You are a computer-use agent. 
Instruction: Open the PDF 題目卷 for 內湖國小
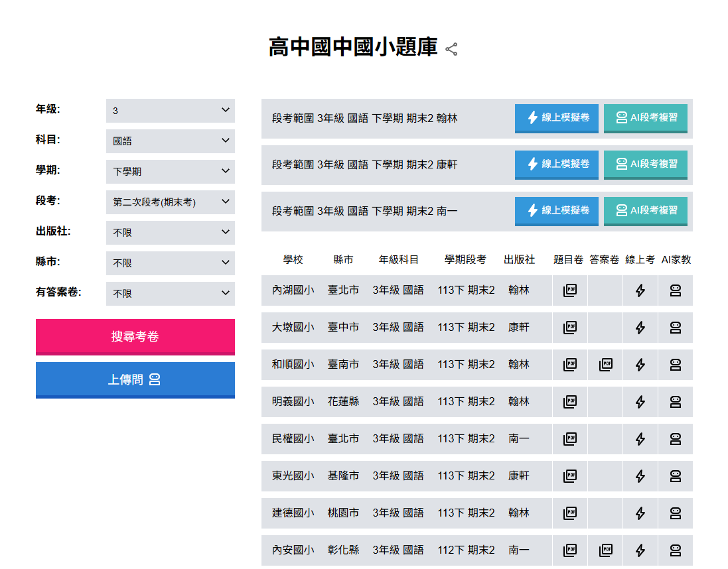[569, 290]
